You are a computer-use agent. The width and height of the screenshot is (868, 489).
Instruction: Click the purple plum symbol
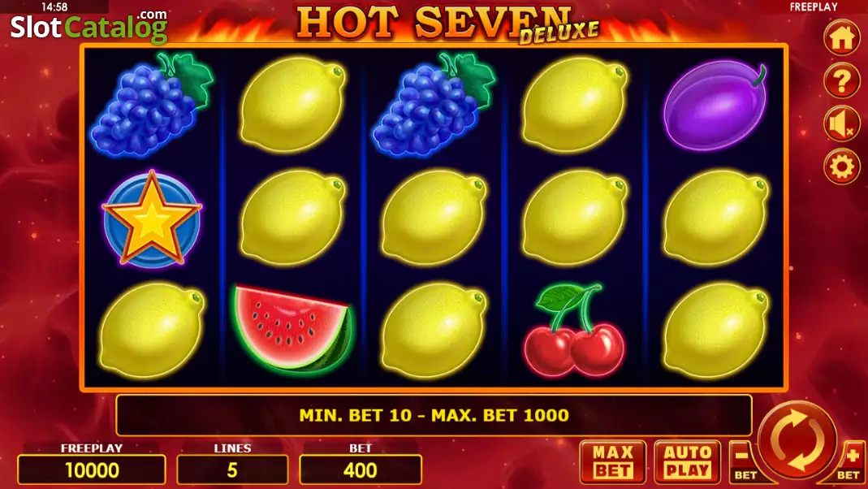715,105
